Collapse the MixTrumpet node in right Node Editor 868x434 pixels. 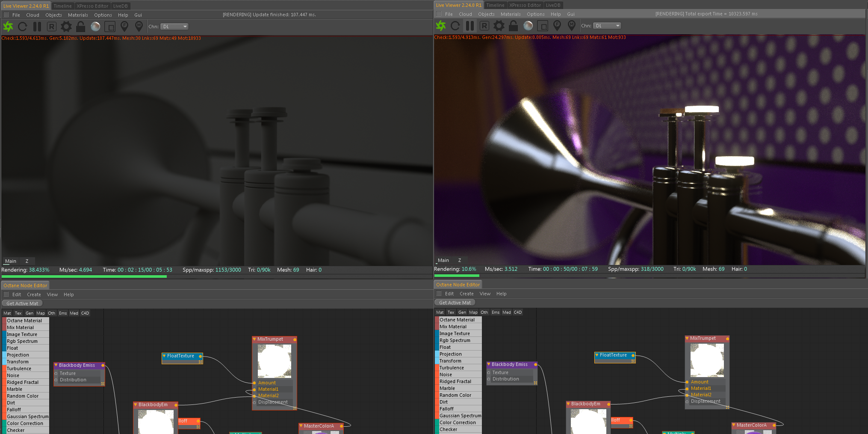pyautogui.click(x=687, y=338)
